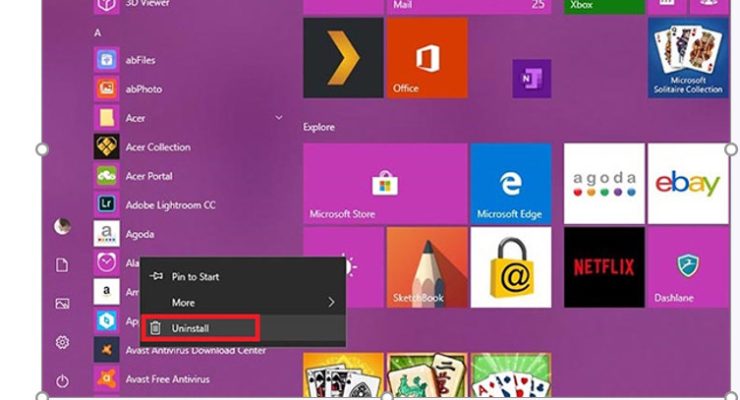The image size is (740, 400).
Task: Open the Plex tile
Action: pyautogui.click(x=343, y=58)
